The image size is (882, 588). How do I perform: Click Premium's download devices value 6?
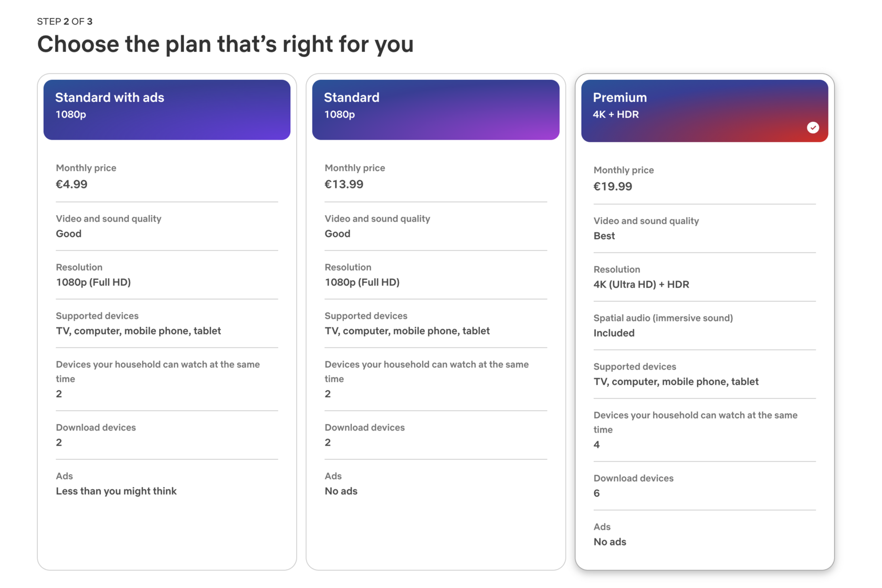pyautogui.click(x=596, y=493)
